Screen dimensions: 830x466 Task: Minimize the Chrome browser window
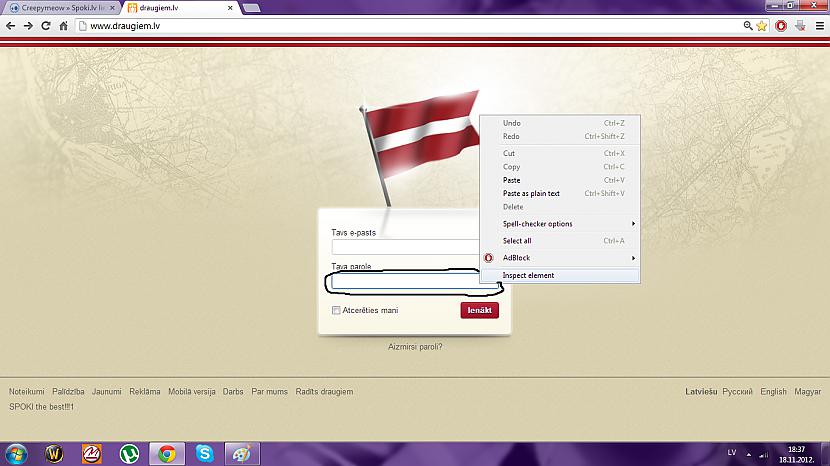pos(775,5)
